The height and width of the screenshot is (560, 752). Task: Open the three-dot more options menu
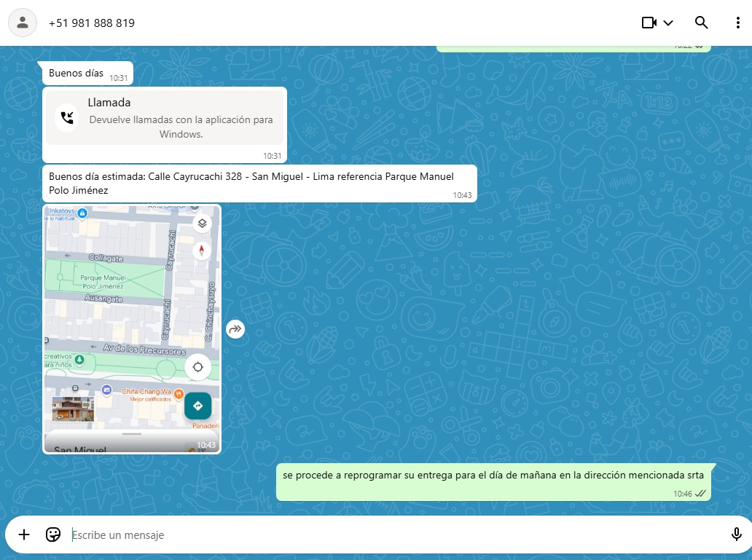pos(737,23)
